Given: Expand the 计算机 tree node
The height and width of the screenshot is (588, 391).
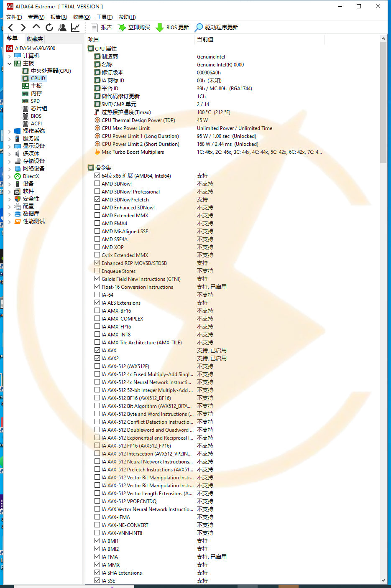Looking at the screenshot, I should point(9,56).
